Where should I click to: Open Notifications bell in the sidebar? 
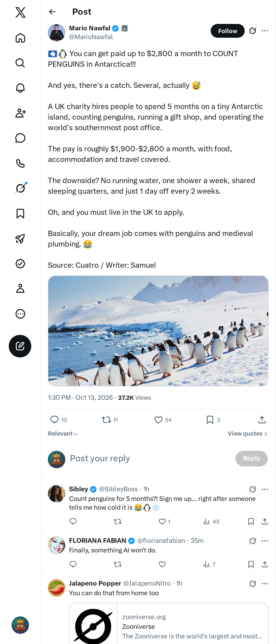[20, 88]
